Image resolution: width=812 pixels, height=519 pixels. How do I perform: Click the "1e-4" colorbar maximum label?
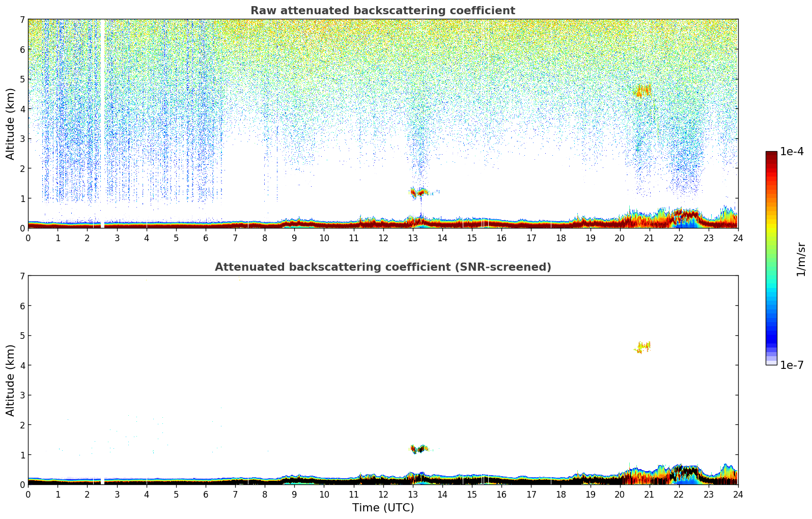point(792,152)
